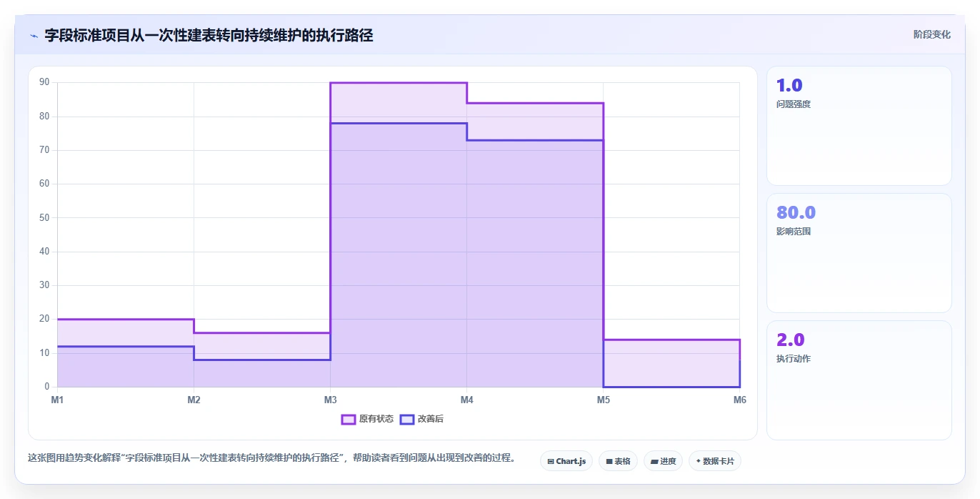Toggle the 原有状态 legend series
Viewport: 980px width, 499px height.
click(367, 419)
